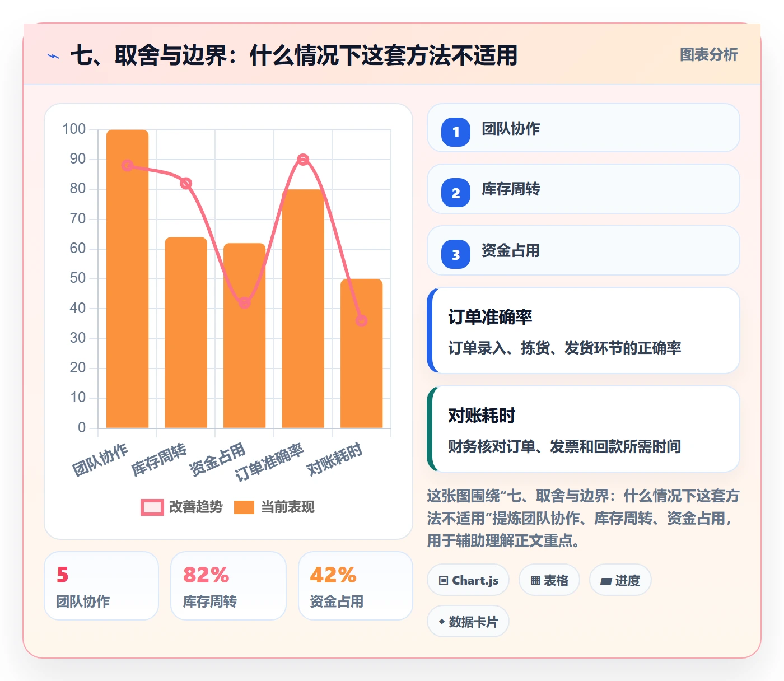Toggle the 当前表现 orange legend swatch
Viewport: 784px width, 681px height.
pos(244,507)
